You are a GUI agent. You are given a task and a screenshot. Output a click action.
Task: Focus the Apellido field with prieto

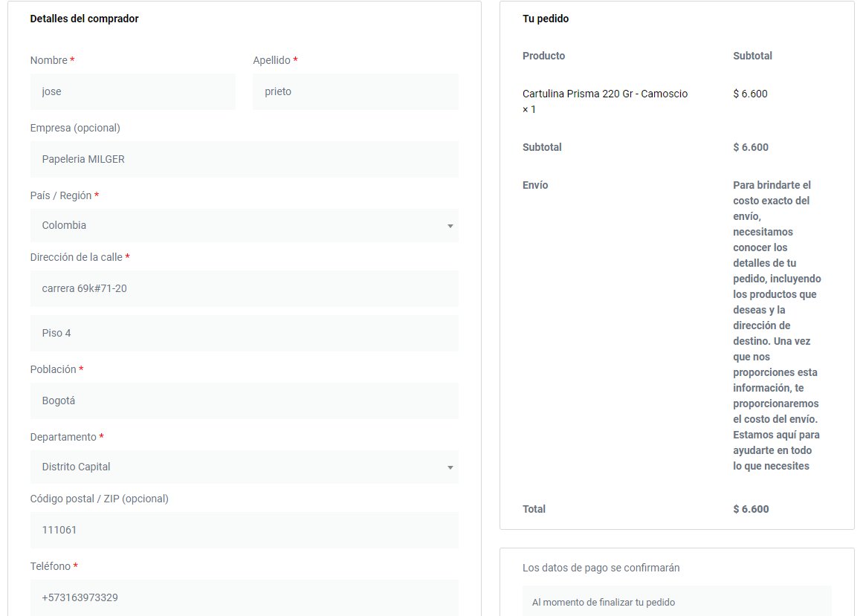355,92
